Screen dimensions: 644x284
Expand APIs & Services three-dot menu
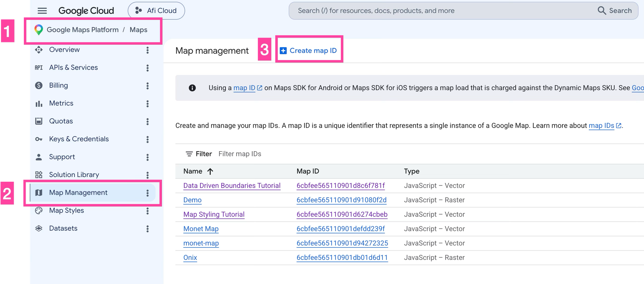tap(147, 68)
